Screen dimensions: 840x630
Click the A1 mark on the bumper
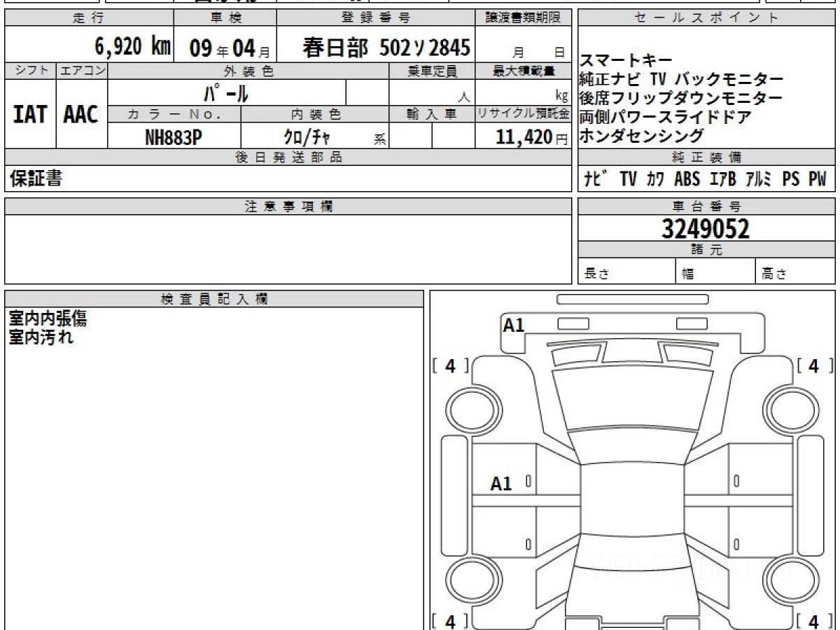pos(514,325)
